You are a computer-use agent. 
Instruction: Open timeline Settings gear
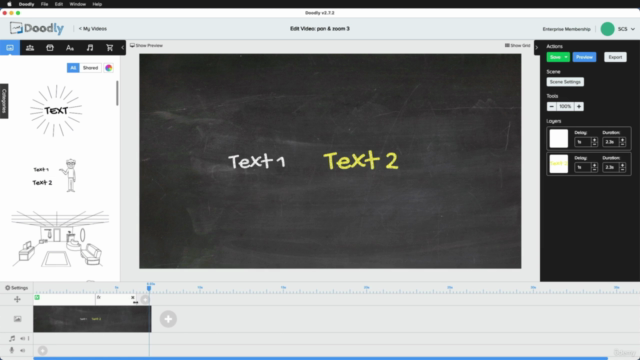16,288
